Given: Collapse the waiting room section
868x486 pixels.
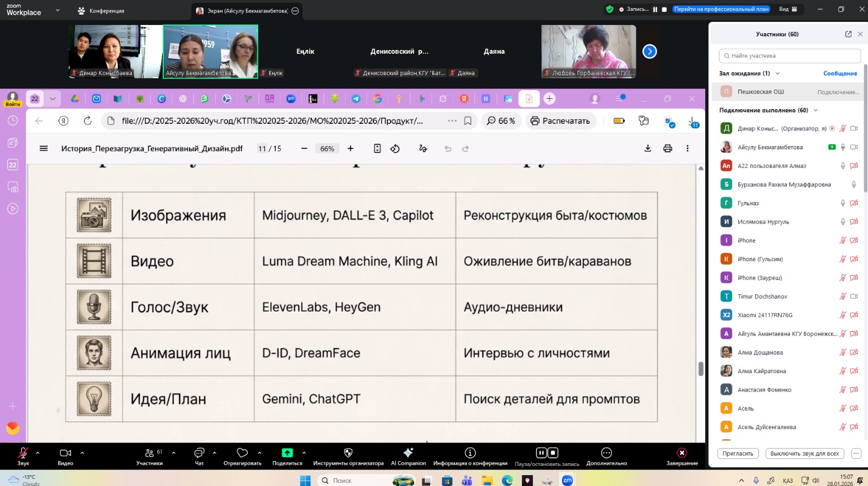Looking at the screenshot, I should click(x=777, y=73).
